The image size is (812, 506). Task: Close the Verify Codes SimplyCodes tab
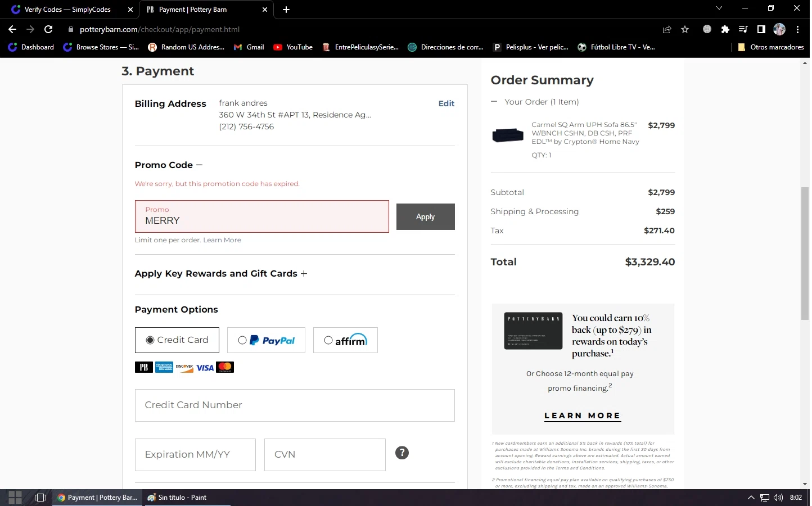click(x=130, y=10)
